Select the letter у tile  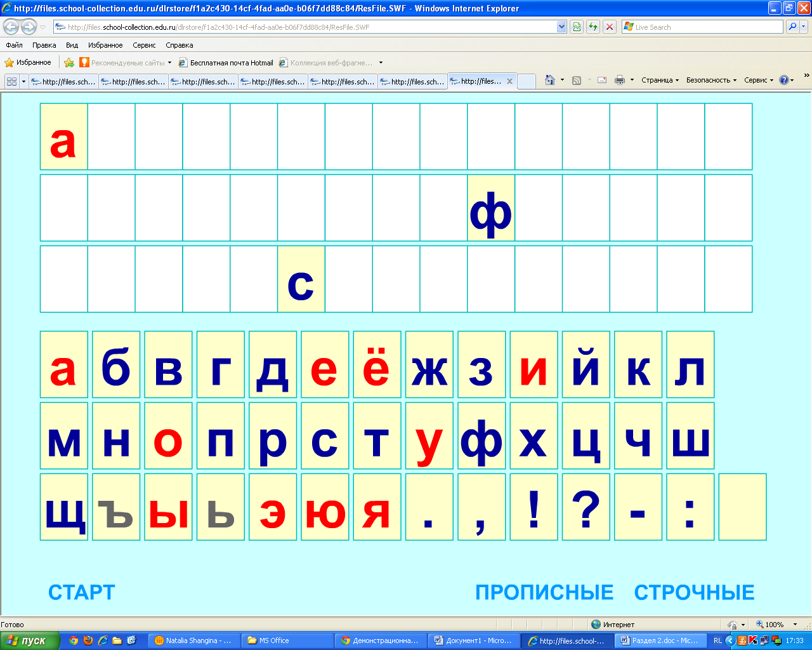(429, 435)
